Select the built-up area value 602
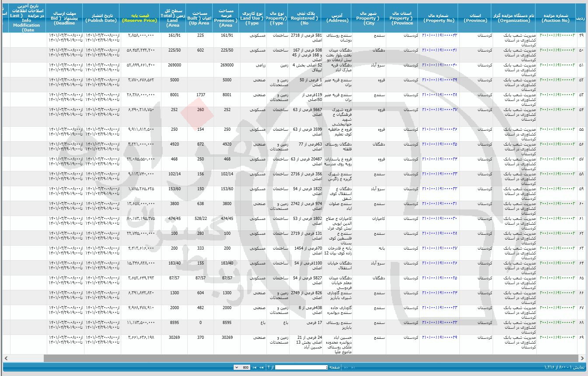The height and width of the screenshot is (376, 588). [x=200, y=50]
